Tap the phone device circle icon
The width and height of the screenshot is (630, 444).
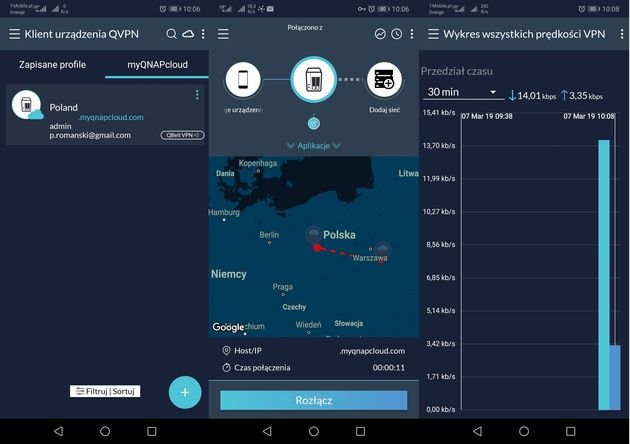(243, 80)
